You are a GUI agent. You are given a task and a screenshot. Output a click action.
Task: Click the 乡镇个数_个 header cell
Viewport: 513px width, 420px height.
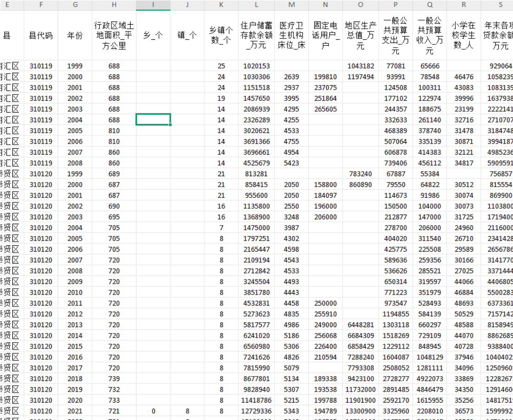pyautogui.click(x=221, y=35)
